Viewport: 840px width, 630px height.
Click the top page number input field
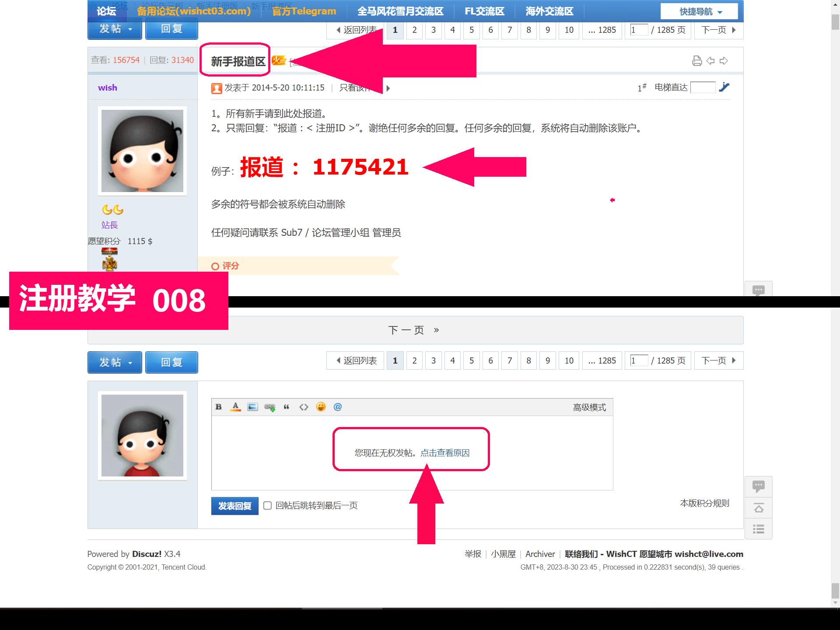point(639,30)
